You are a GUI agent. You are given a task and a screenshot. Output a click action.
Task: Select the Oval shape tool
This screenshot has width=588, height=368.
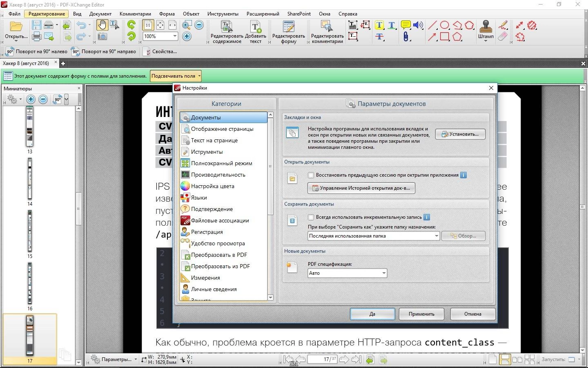tap(445, 25)
